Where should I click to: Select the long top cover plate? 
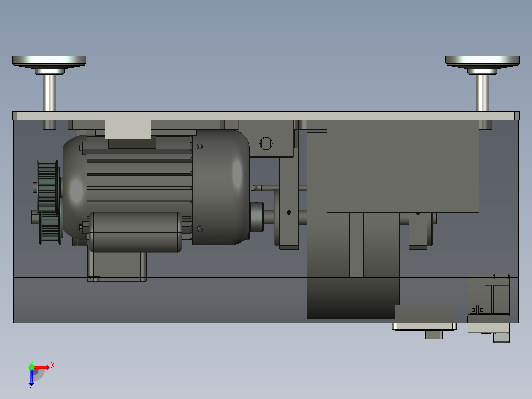click(266, 116)
